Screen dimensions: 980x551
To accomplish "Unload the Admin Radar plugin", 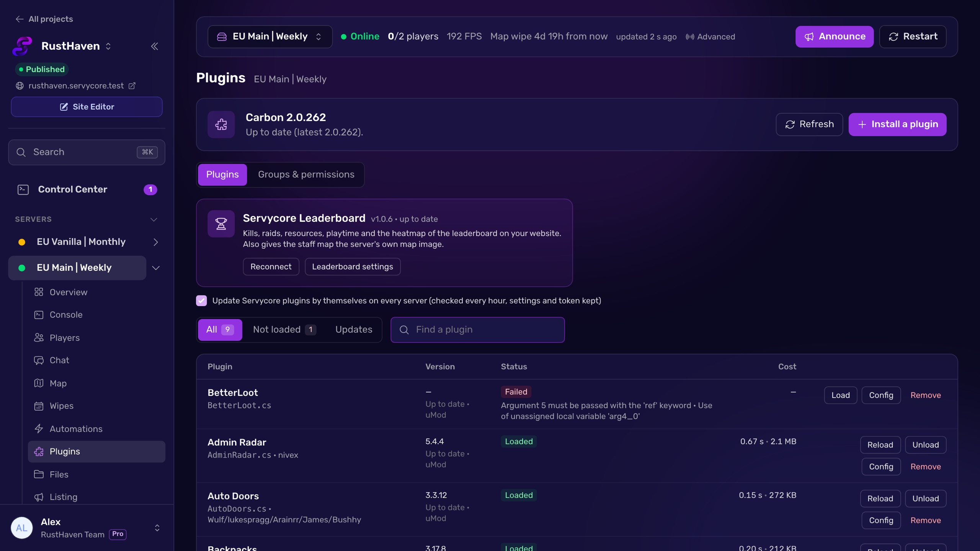I will 925,445.
